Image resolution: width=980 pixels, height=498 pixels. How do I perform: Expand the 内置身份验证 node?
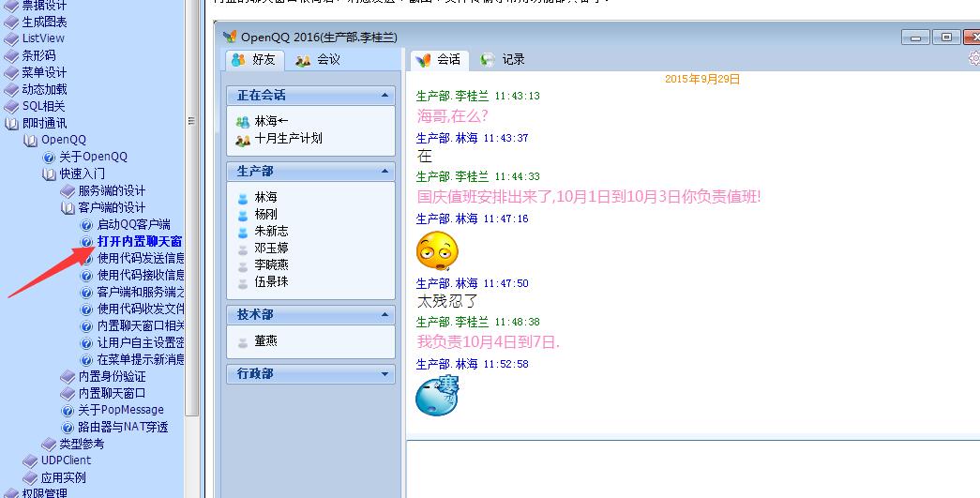pos(112,376)
